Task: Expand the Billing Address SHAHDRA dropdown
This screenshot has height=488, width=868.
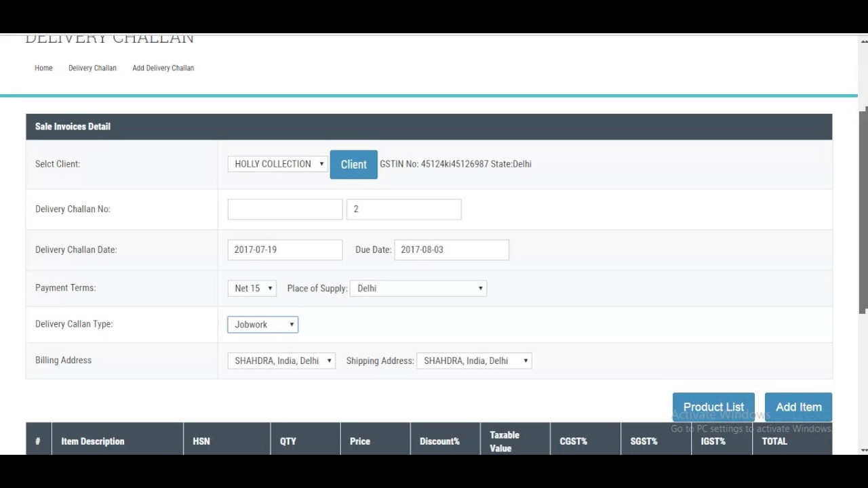Action: (x=281, y=361)
